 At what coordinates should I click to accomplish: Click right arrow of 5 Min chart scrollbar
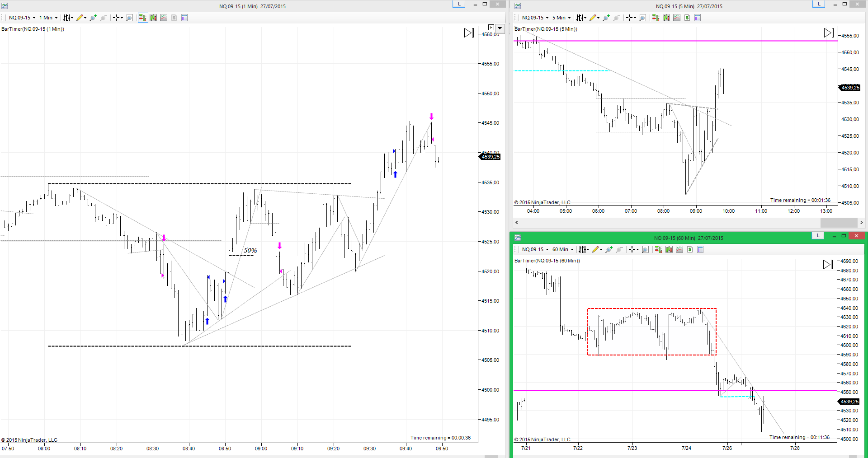click(861, 222)
